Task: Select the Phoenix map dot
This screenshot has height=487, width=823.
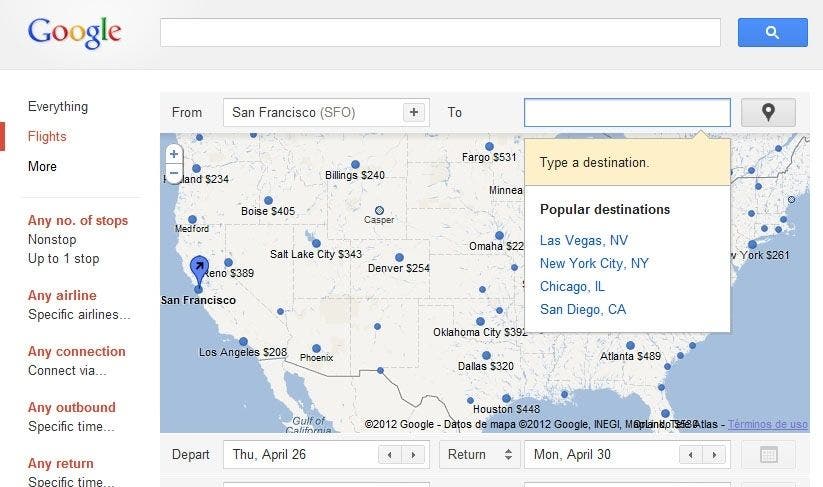Action: tap(316, 348)
